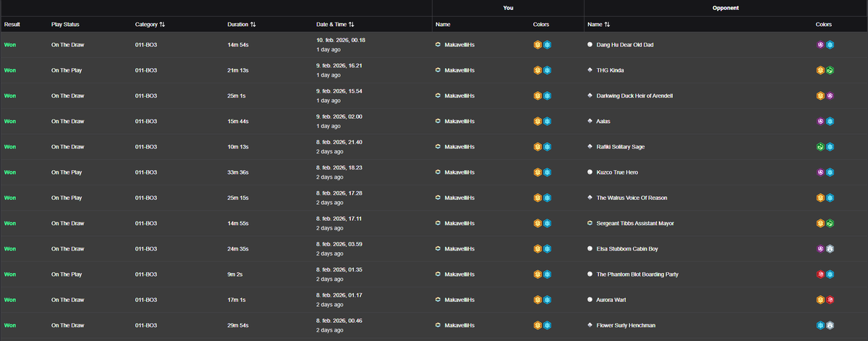Click the rank icon beside Kuzco True Hero
This screenshot has height=341, width=868.
click(x=590, y=172)
